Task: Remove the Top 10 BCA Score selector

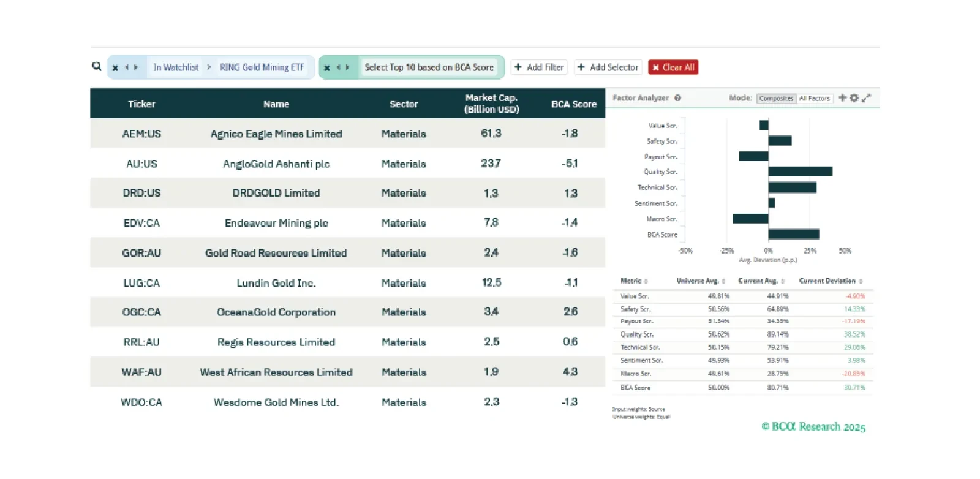Action: click(x=327, y=67)
